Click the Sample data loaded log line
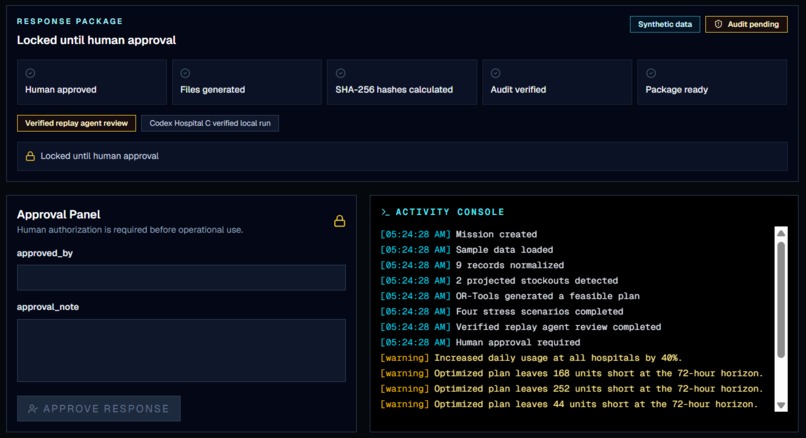The width and height of the screenshot is (806, 438). [467, 250]
